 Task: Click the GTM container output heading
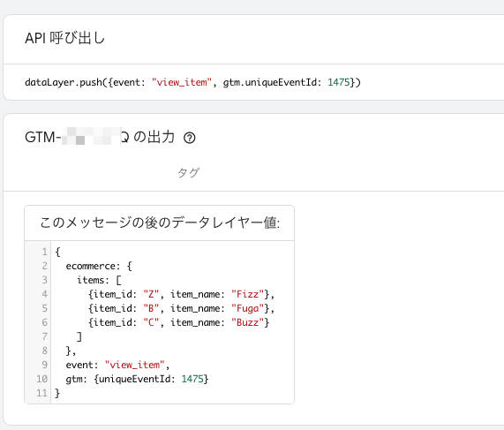coord(100,138)
